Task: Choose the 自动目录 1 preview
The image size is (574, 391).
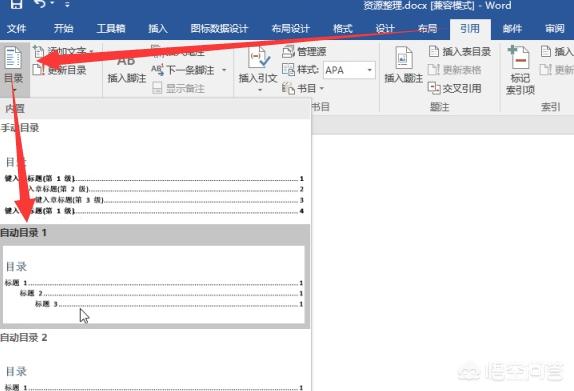Action: (x=154, y=285)
